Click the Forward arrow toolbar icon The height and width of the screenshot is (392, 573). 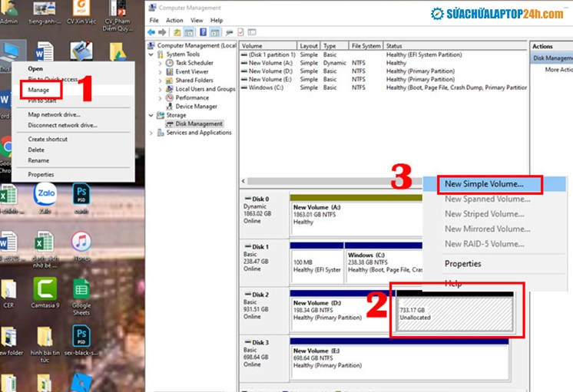click(162, 32)
